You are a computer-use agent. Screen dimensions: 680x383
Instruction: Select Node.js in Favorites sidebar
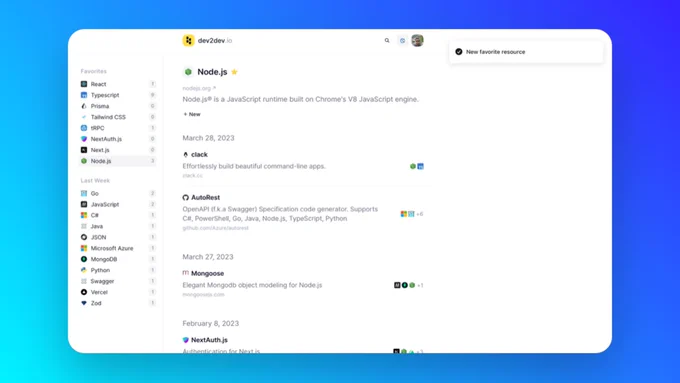pos(118,161)
